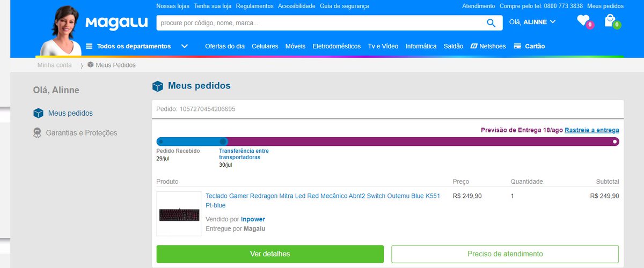
Task: Open the Regulamentos link
Action: (254, 6)
